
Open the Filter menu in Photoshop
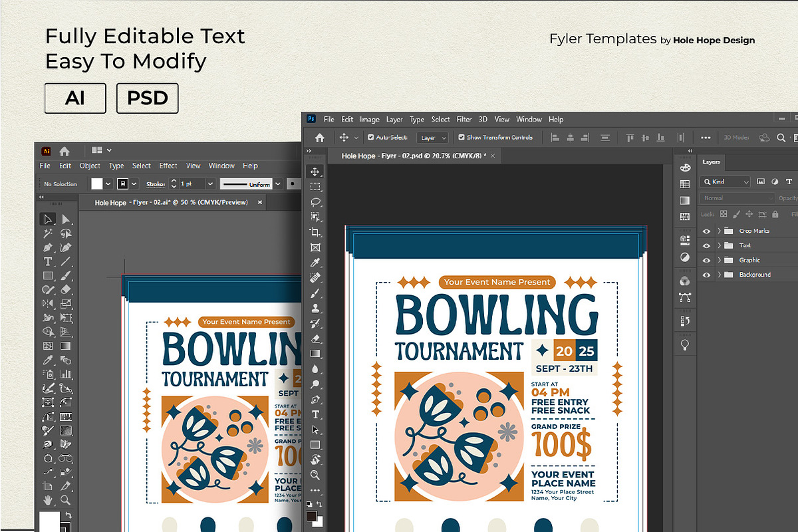[x=464, y=119]
